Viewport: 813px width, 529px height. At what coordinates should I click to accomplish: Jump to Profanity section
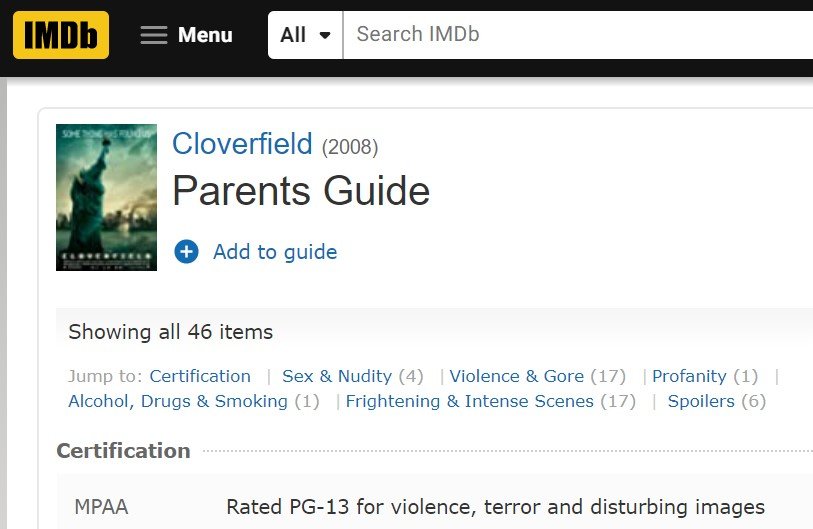pos(689,376)
